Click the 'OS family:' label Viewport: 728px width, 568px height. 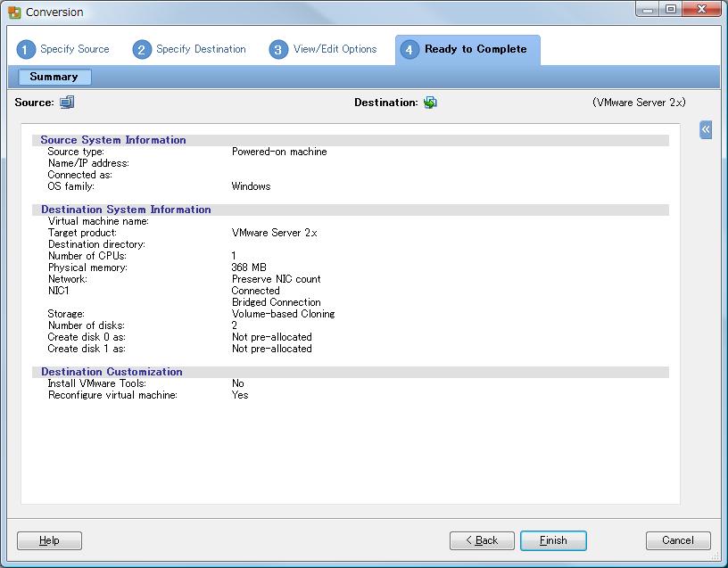point(71,186)
